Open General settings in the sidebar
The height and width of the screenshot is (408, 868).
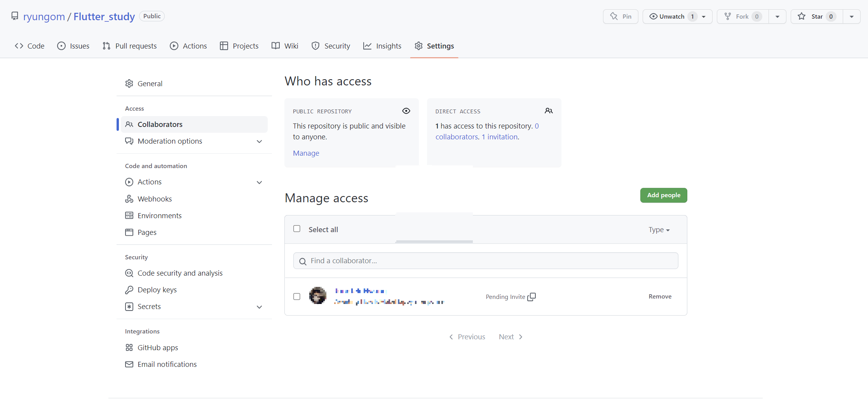[x=194, y=83]
